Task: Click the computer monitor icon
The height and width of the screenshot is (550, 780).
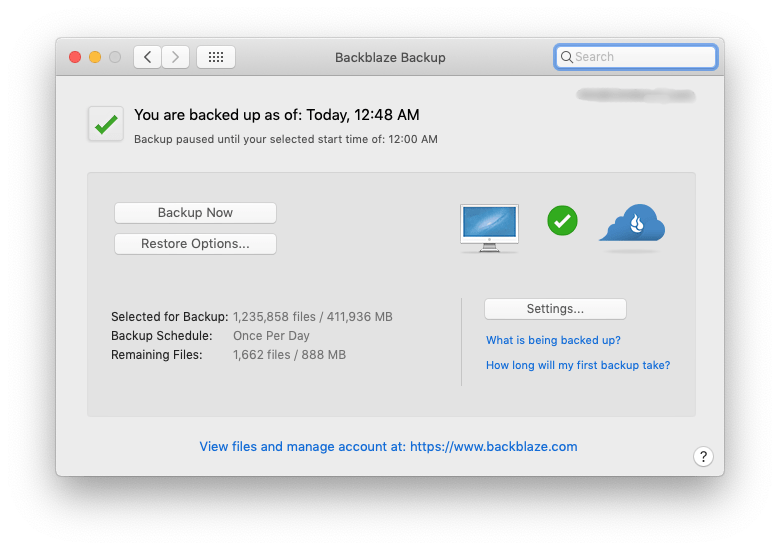Action: tap(489, 228)
